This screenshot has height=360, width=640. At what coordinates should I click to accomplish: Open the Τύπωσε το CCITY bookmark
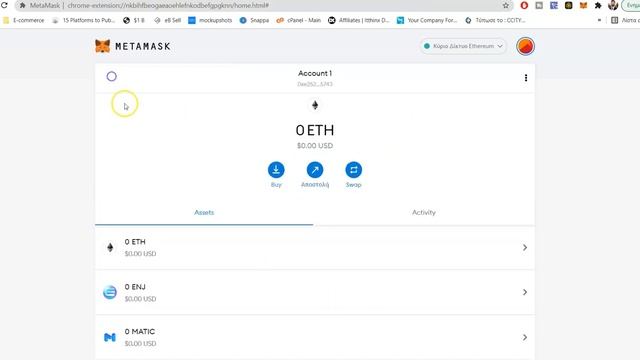click(x=495, y=20)
